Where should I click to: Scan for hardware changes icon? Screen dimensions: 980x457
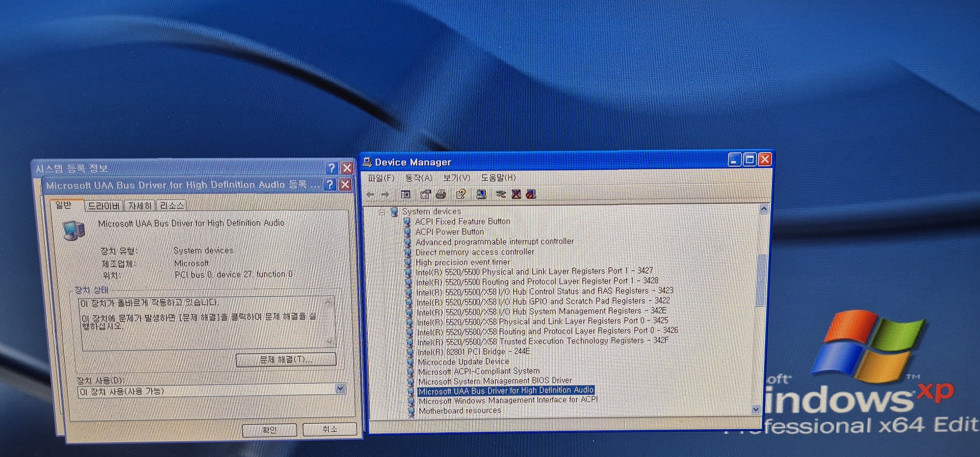coord(481,194)
